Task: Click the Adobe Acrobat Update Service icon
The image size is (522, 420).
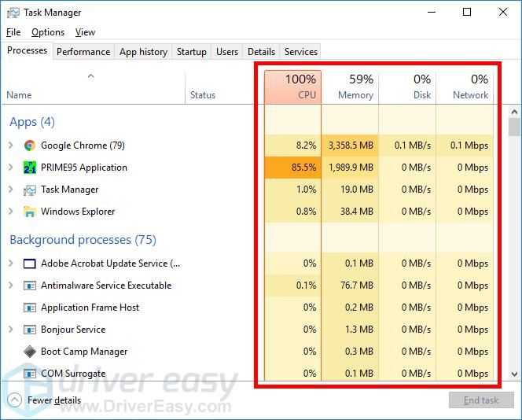Action: point(30,263)
